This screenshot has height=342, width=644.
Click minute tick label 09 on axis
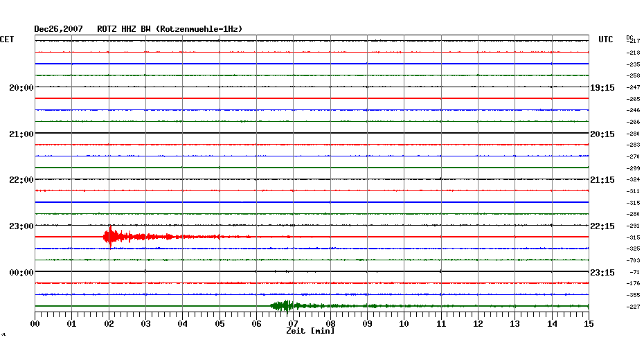367,323
